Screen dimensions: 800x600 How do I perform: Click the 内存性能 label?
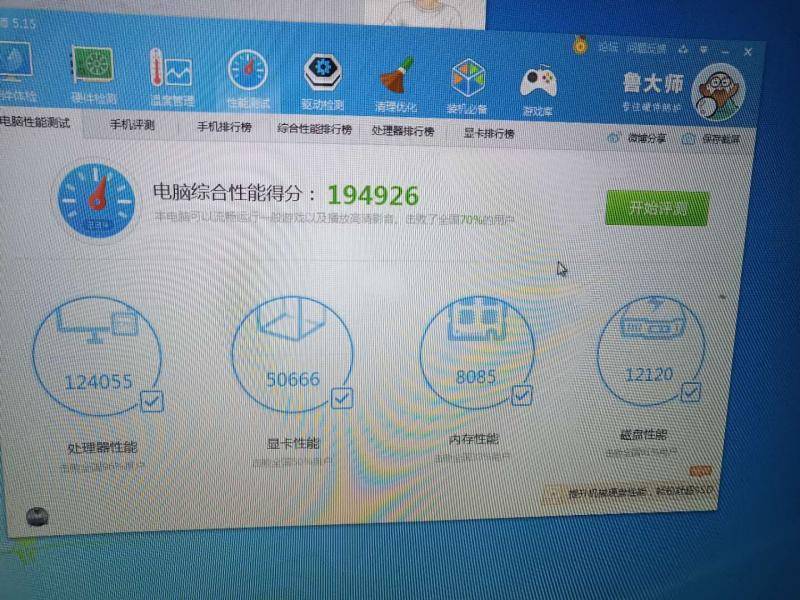pyautogui.click(x=473, y=439)
